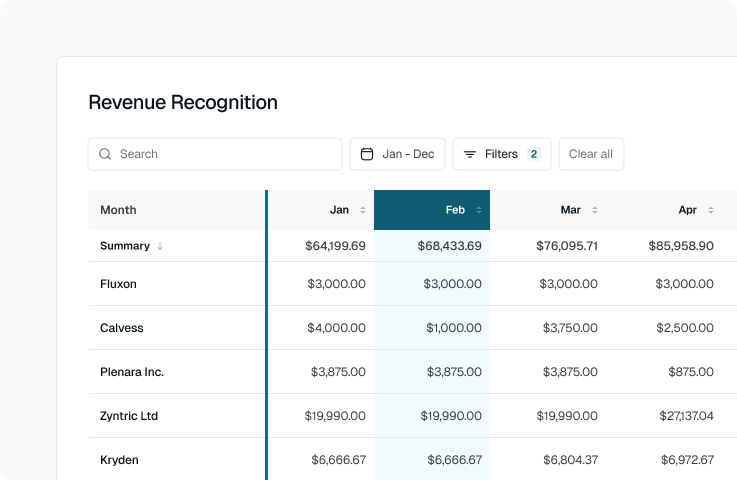737x480 pixels.
Task: Type in the Search field
Action: click(225, 154)
